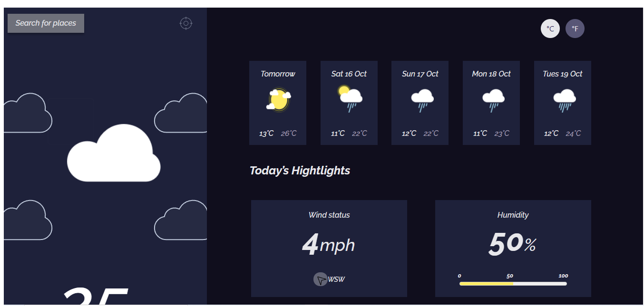Click the large white cloud weather icon

[114, 153]
